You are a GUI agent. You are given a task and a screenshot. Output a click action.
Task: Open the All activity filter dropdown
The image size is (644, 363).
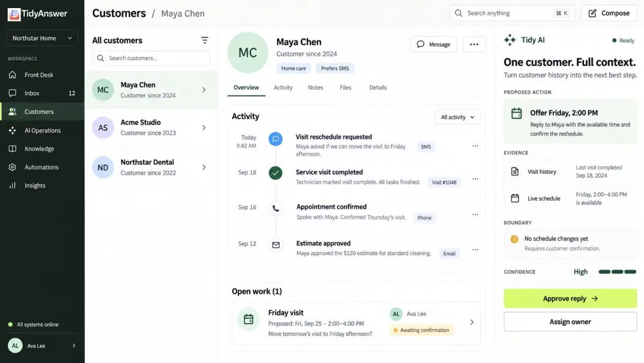[458, 117]
